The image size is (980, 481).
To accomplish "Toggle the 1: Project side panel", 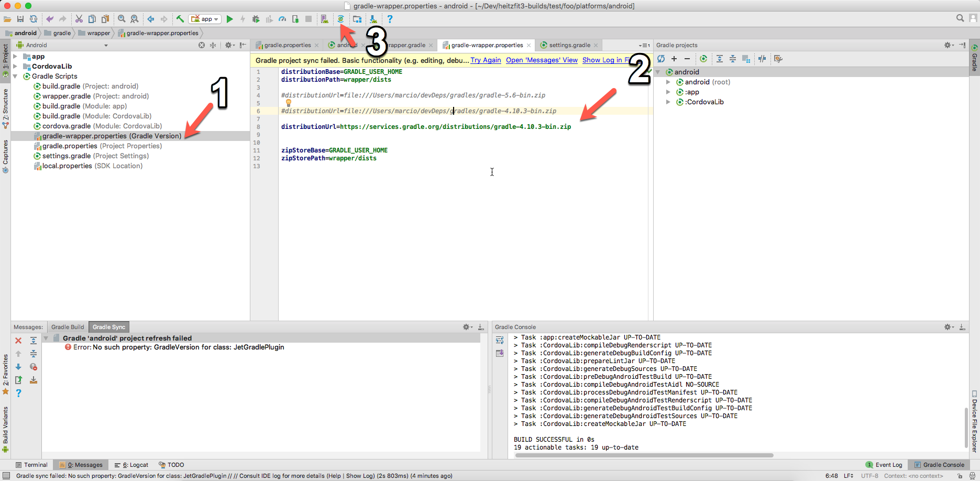I will tap(5, 60).
